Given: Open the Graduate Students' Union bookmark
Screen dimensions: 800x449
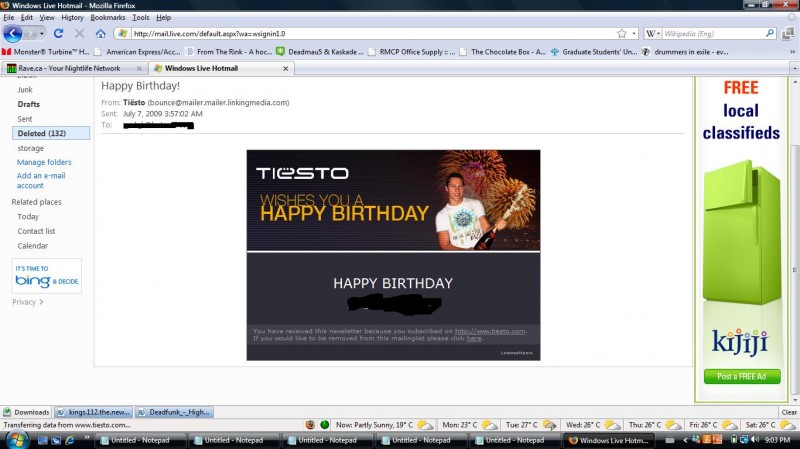Looking at the screenshot, I should pyautogui.click(x=594, y=52).
